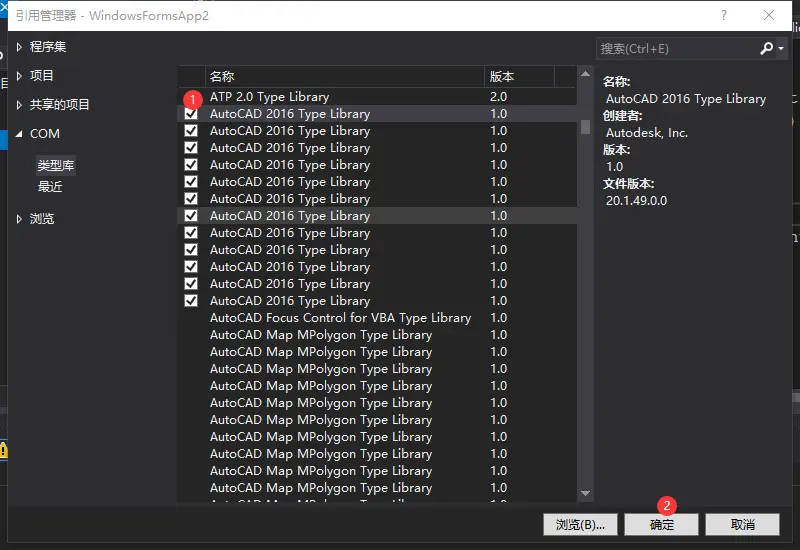Uncheck the AutoCAD 2016 row just above Focus Control
The image size is (800, 550).
click(191, 301)
